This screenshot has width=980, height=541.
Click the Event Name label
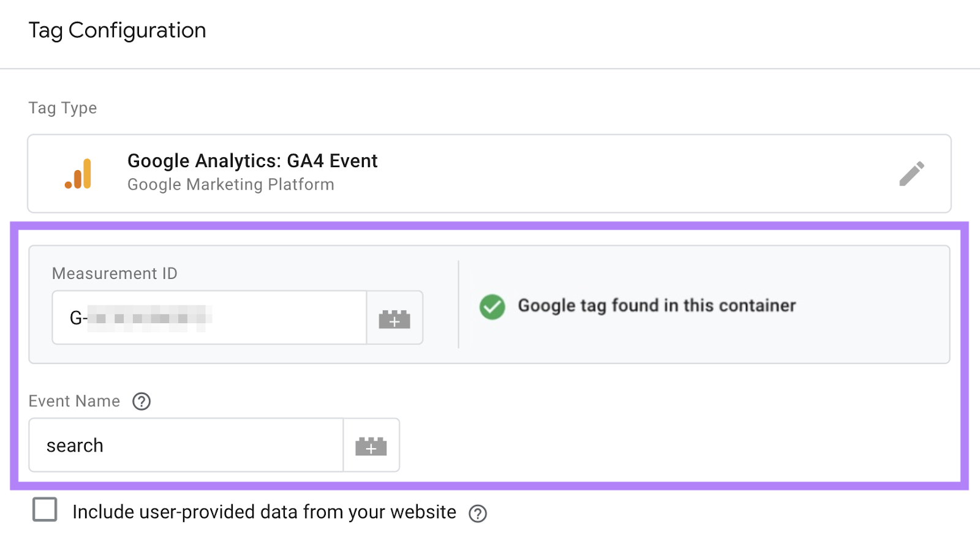[73, 401]
